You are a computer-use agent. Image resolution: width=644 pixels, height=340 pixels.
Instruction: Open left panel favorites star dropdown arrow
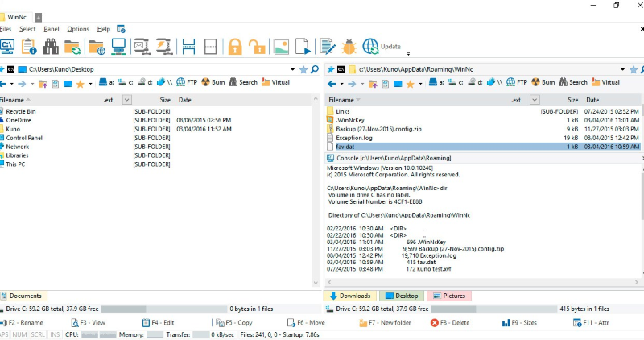coord(90,84)
